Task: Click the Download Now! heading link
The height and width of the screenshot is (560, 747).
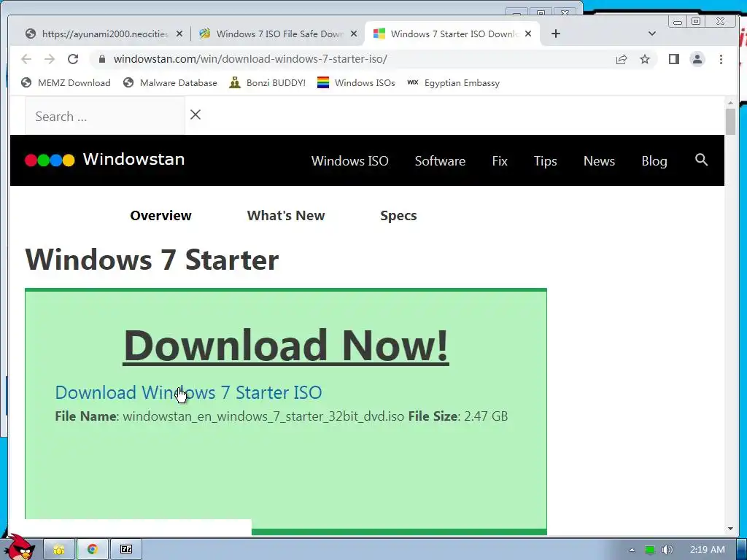Action: (x=286, y=346)
